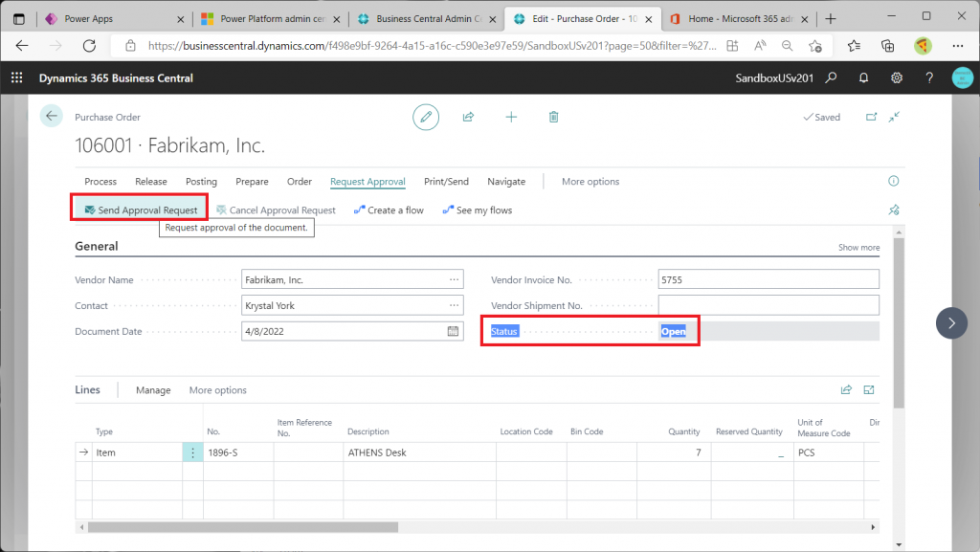Open the calendar picker for Document Date
The width and height of the screenshot is (980, 552).
pyautogui.click(x=453, y=331)
